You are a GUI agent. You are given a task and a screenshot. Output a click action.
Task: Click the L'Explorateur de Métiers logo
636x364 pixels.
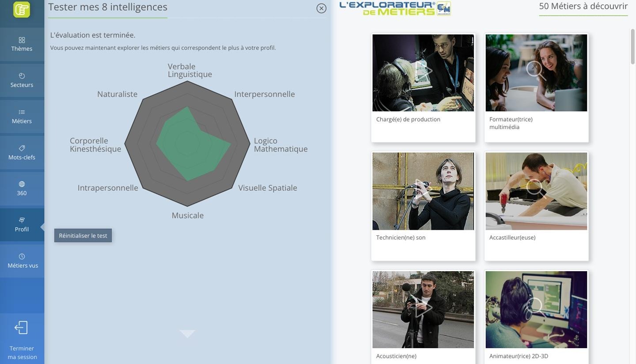pyautogui.click(x=395, y=8)
